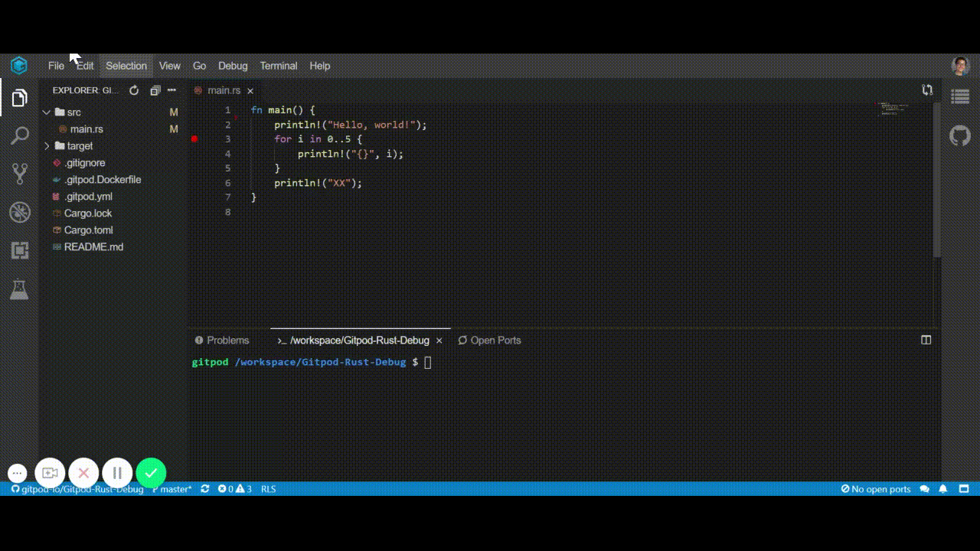Image resolution: width=980 pixels, height=551 pixels.
Task: Click the refresh icon in Explorer header
Action: point(133,90)
